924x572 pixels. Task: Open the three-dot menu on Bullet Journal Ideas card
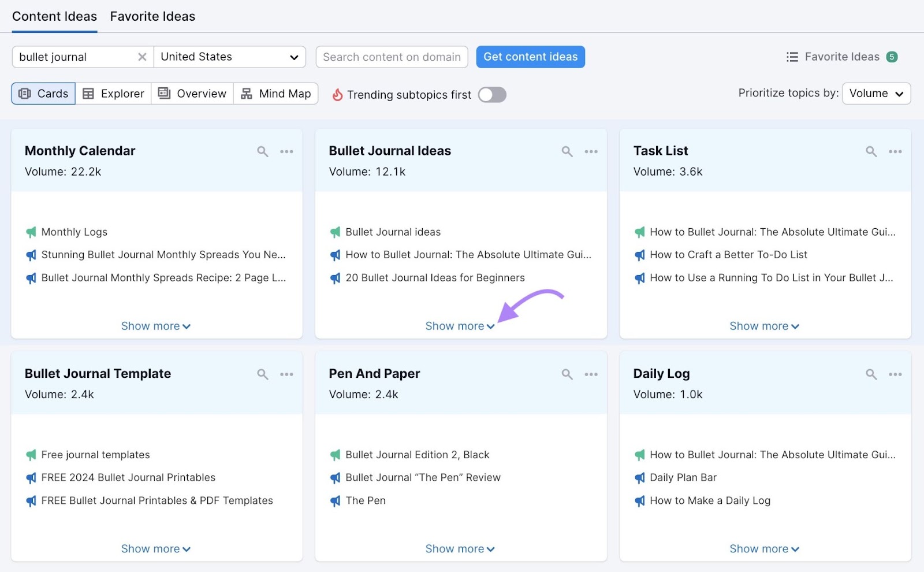point(591,151)
